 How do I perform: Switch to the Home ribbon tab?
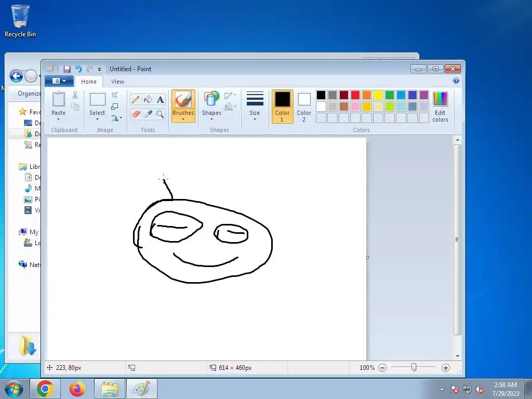(88, 82)
